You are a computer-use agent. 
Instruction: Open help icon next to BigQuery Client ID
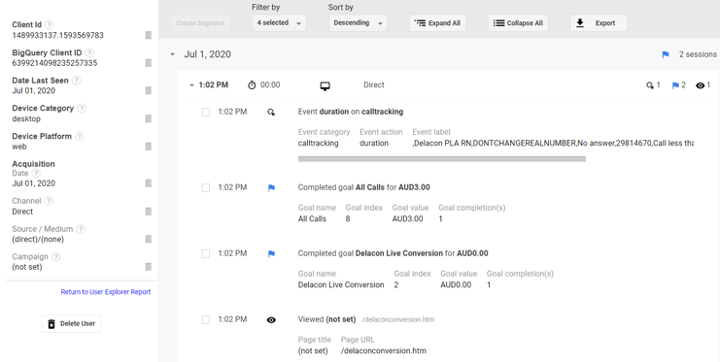coord(90,53)
